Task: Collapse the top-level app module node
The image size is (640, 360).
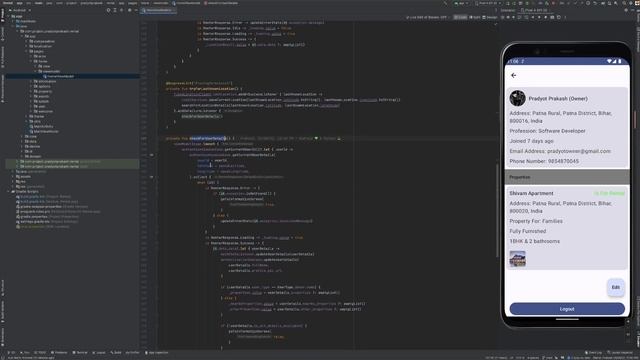Action: 8,16
